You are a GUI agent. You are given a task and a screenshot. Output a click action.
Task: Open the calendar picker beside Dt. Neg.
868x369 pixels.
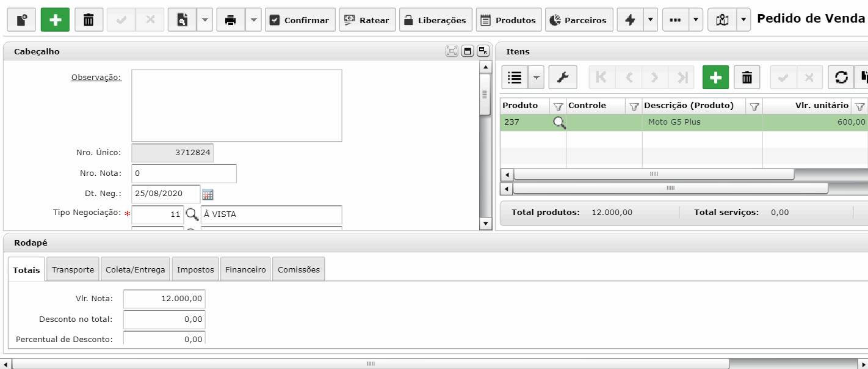[208, 194]
